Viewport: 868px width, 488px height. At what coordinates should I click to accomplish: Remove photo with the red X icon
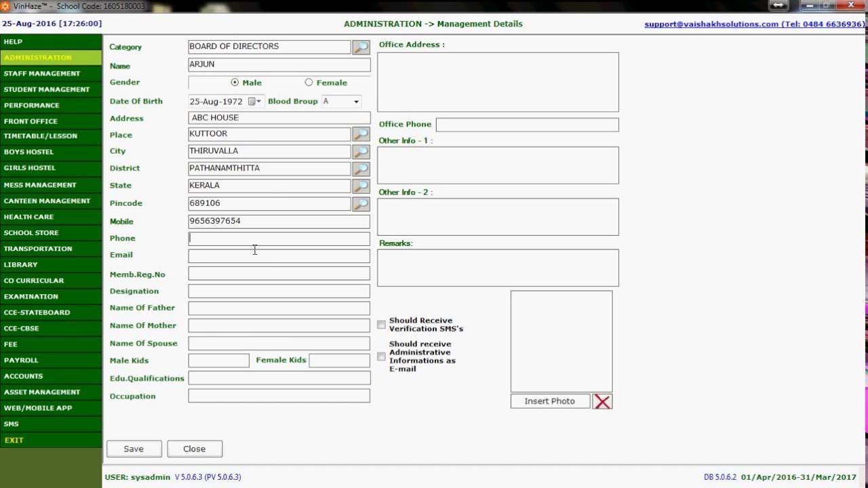(602, 401)
